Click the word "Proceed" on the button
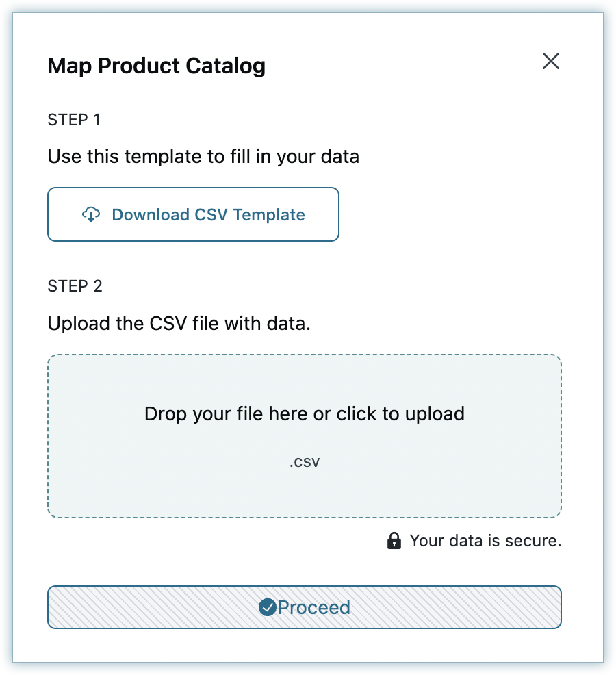 click(314, 607)
